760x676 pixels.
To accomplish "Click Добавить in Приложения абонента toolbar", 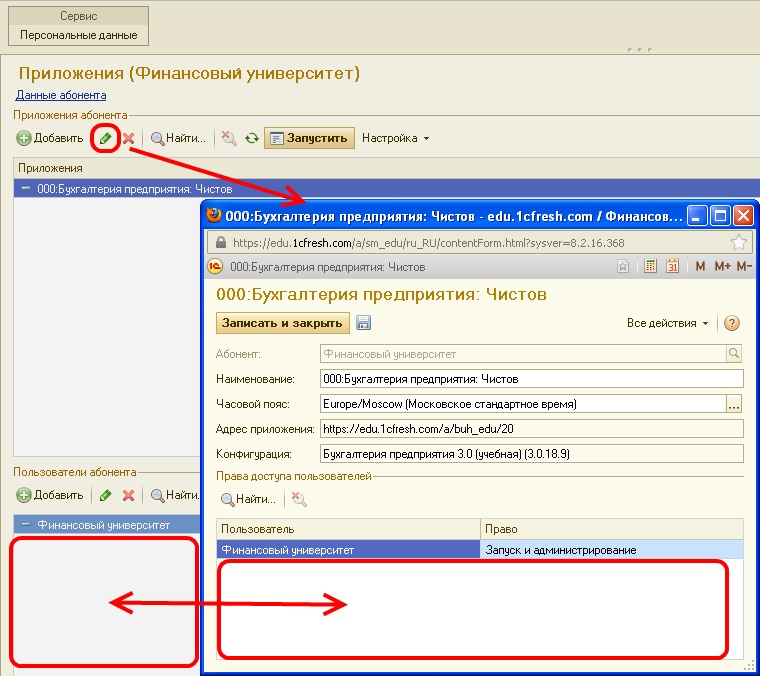I will pos(50,138).
